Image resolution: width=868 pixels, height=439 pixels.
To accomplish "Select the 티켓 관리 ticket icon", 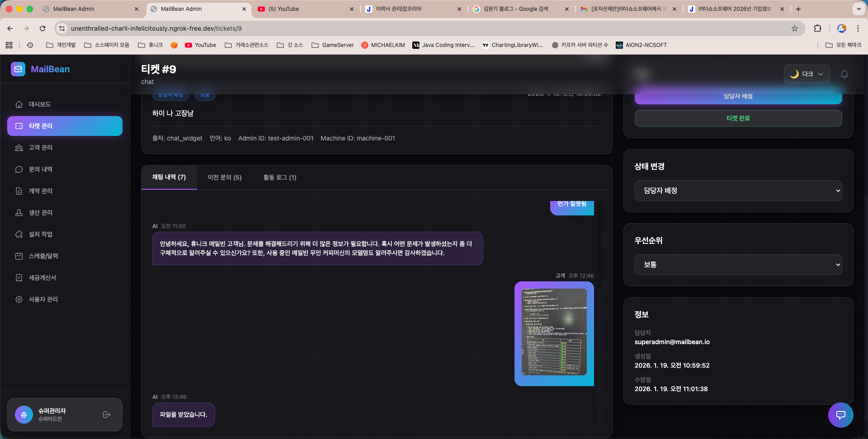I will (x=19, y=126).
